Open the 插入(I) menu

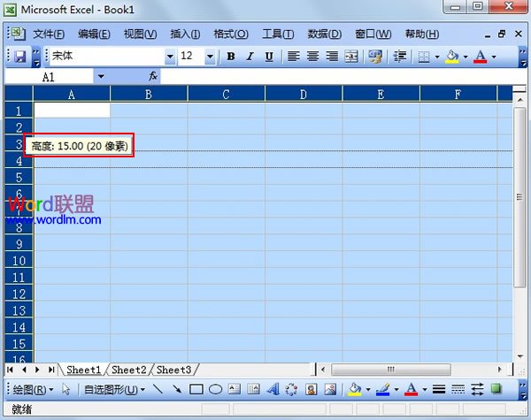[x=185, y=34]
